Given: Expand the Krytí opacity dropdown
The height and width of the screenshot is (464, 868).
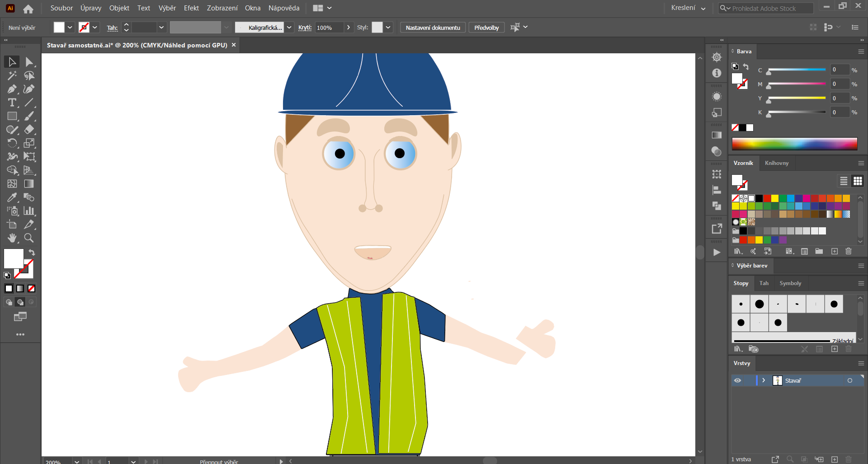Looking at the screenshot, I should point(349,27).
